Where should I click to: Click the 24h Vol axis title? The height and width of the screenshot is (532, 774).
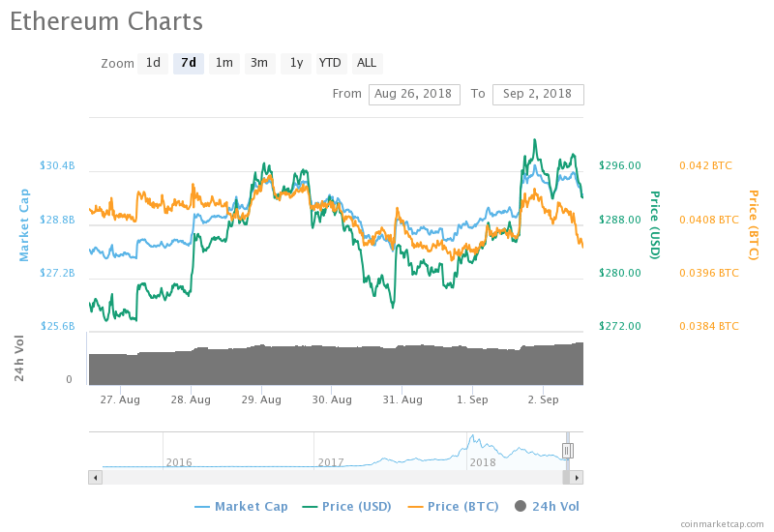[x=18, y=358]
